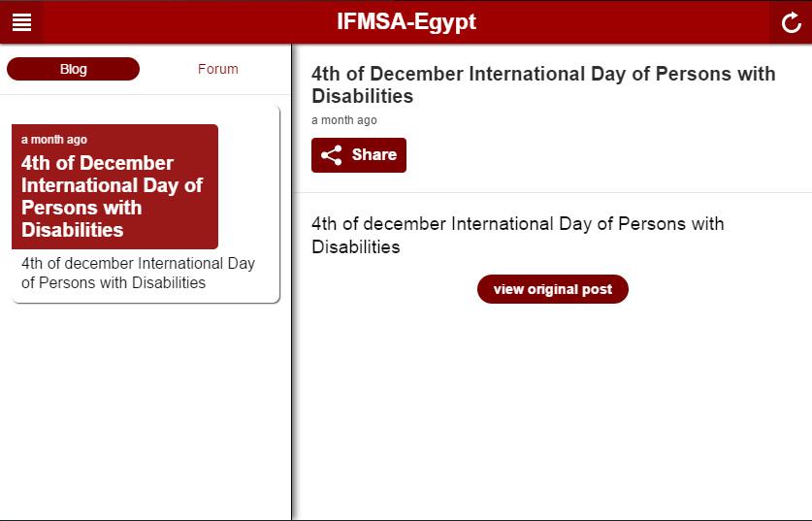Viewport: 812px width, 521px height.
Task: Click the share icon on post
Action: [x=332, y=155]
